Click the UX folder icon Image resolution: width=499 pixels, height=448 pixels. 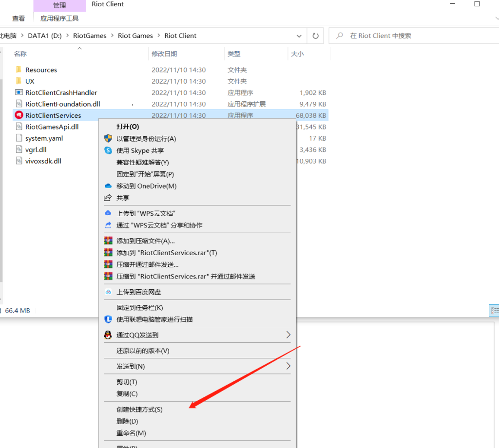click(x=19, y=81)
